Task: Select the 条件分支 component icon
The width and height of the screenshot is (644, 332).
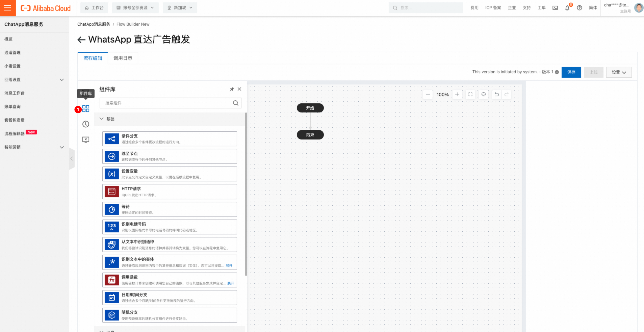Action: pyautogui.click(x=112, y=139)
